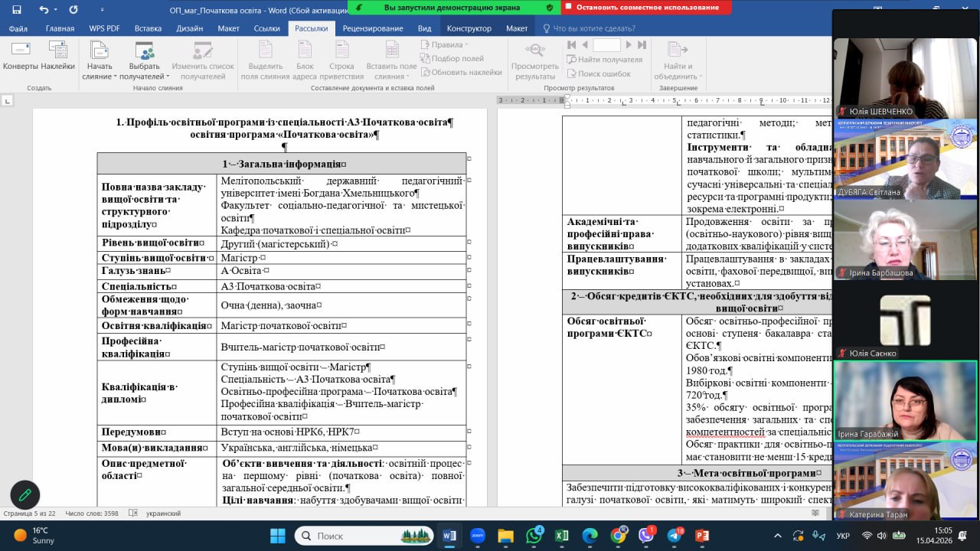Open Zoom from the Windows taskbar

point(477,536)
